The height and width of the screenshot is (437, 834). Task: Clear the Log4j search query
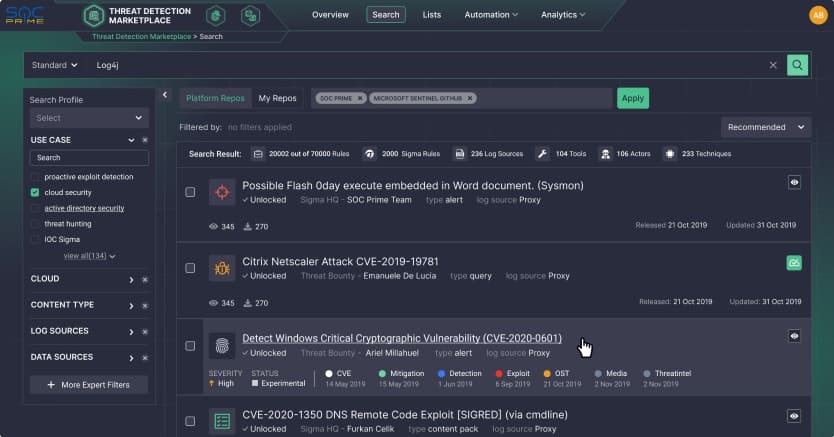772,65
